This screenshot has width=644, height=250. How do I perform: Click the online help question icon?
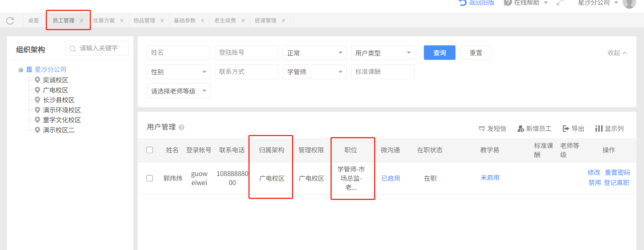coord(508,3)
